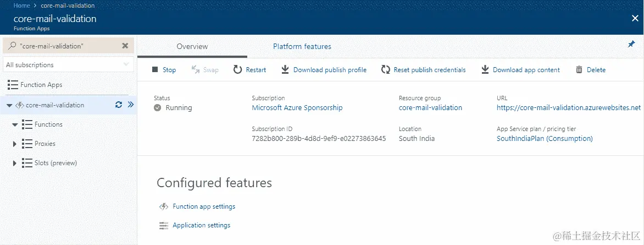Click the Proxies list icon
The height and width of the screenshot is (245, 644).
click(x=27, y=144)
